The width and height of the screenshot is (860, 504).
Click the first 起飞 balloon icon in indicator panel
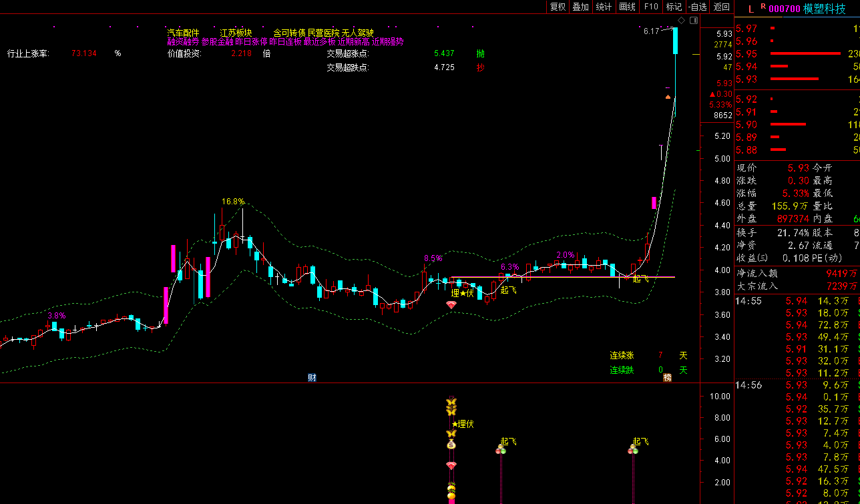[500, 451]
